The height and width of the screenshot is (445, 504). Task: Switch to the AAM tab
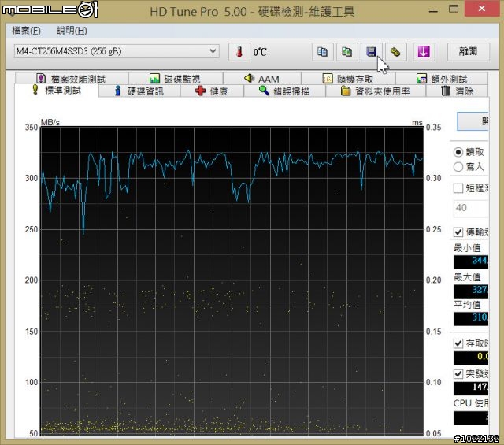(262, 79)
